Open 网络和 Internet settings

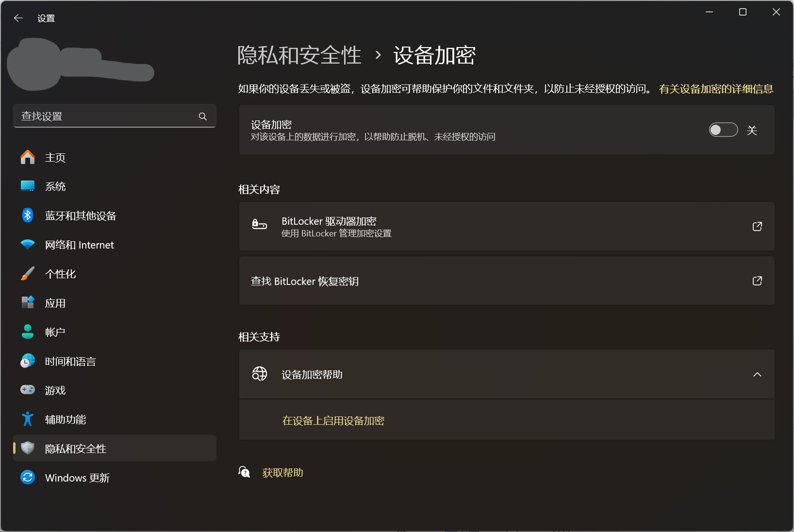tap(79, 245)
